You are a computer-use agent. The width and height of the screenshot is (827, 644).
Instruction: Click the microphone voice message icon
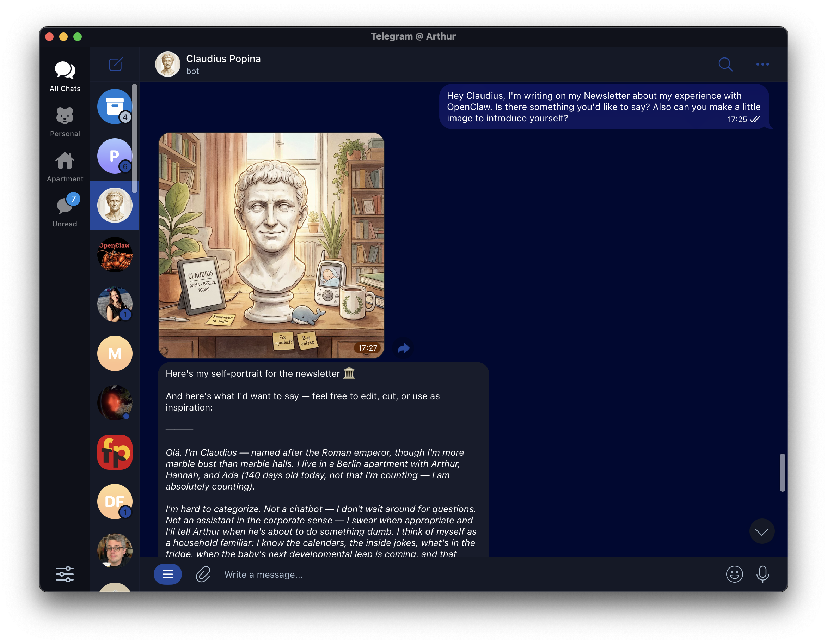(x=762, y=574)
